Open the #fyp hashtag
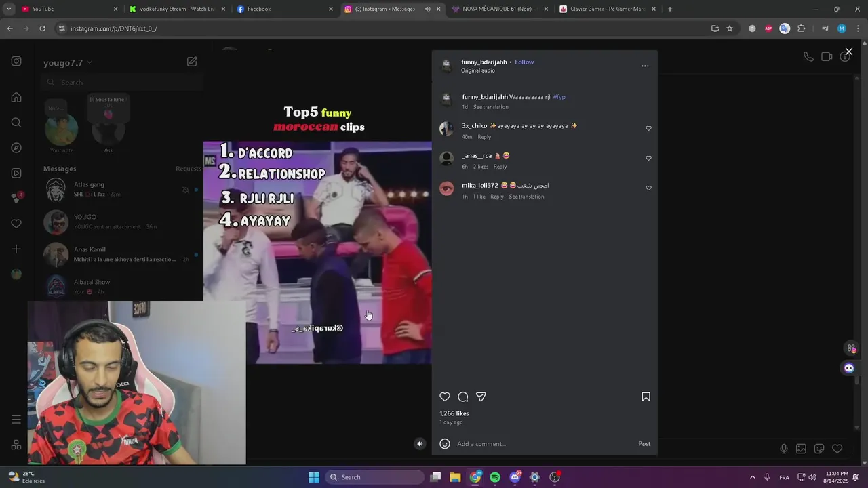Viewport: 868px width, 488px height. 559,97
